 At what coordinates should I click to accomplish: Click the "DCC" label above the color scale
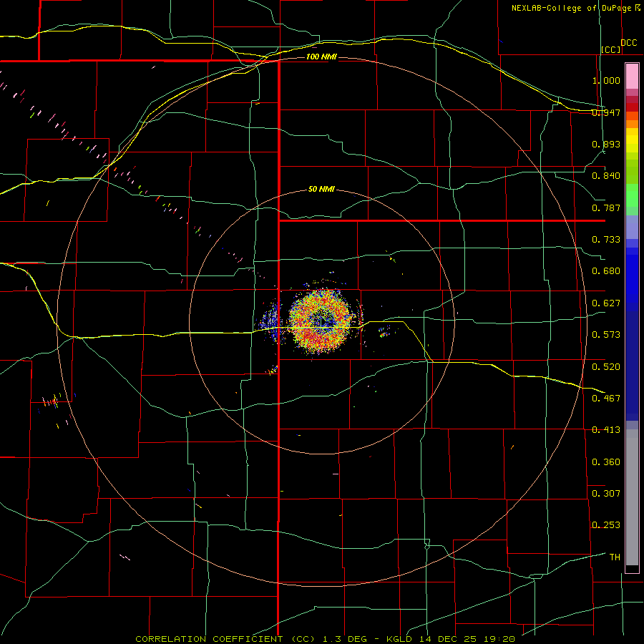click(x=628, y=43)
